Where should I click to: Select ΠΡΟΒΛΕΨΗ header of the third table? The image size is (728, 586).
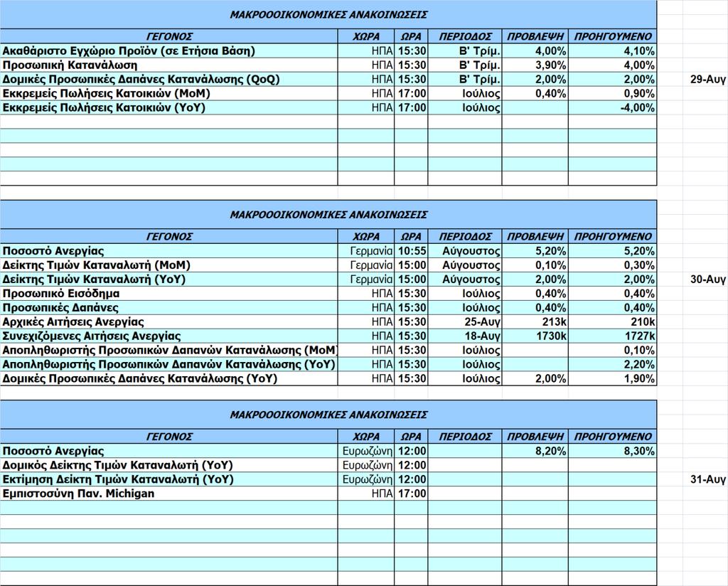click(535, 437)
